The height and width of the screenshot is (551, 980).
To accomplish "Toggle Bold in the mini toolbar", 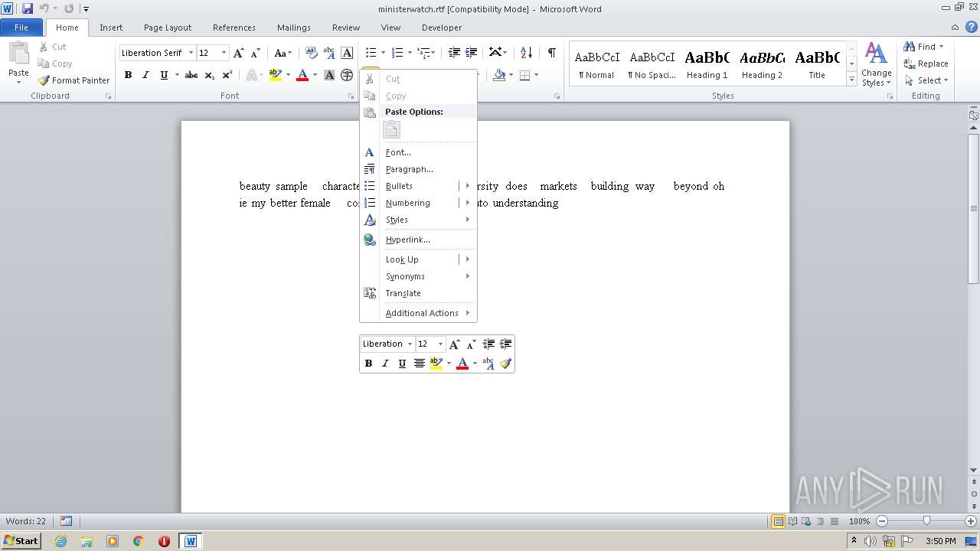I will (x=368, y=364).
